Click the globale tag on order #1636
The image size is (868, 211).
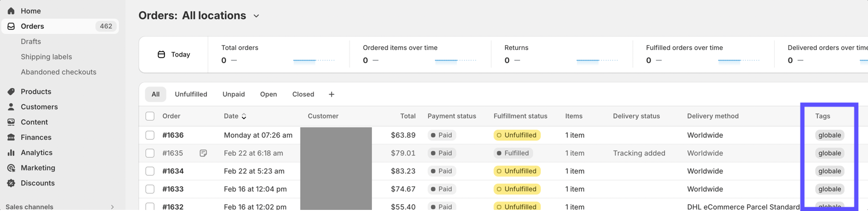click(x=829, y=135)
